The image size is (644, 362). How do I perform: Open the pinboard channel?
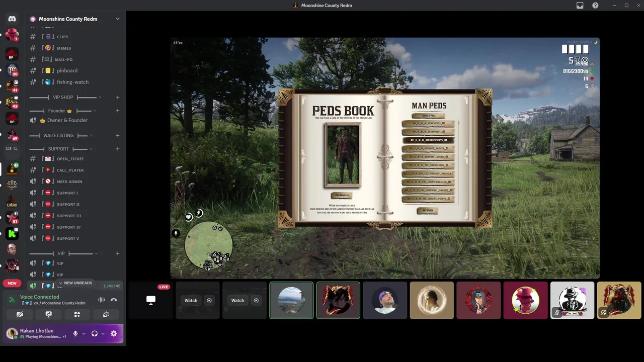(75, 70)
